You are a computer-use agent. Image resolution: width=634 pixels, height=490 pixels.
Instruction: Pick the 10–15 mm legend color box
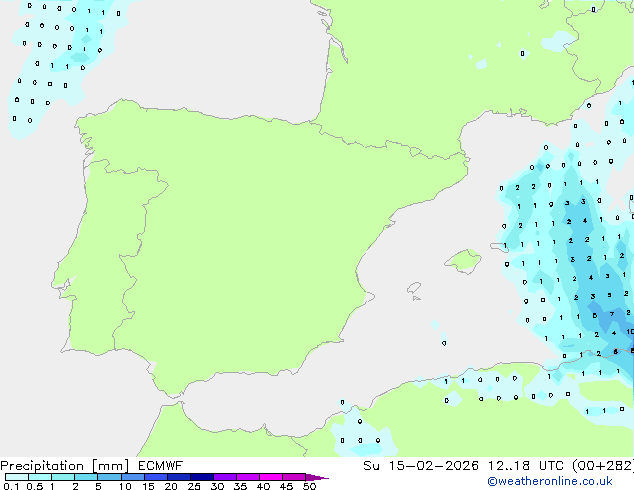coord(132,477)
